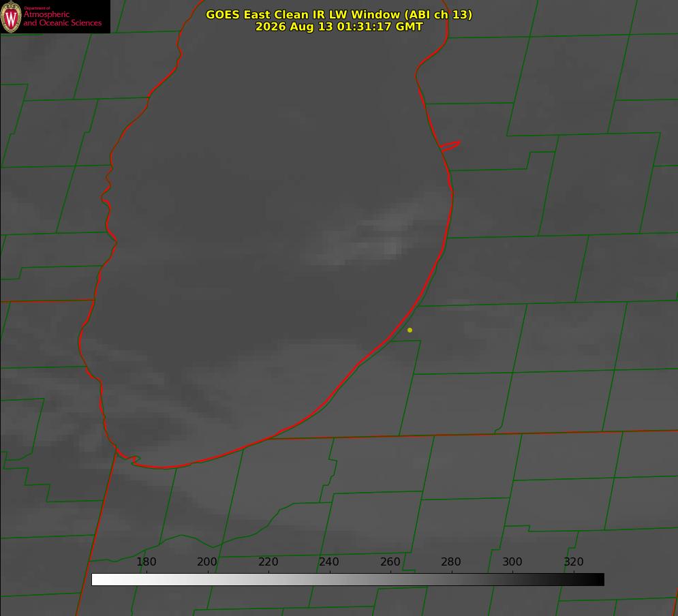Click the 320 label on the colorbar
Screen dimensions: 678x616
[x=574, y=561]
